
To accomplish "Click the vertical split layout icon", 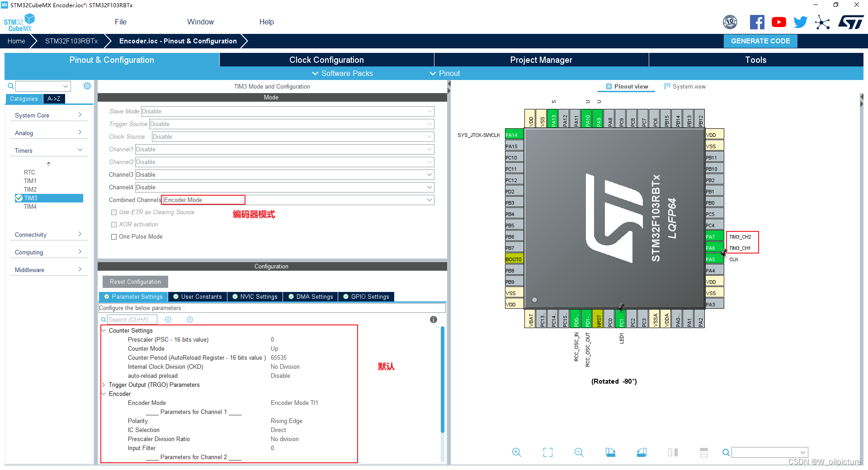I will [x=673, y=452].
